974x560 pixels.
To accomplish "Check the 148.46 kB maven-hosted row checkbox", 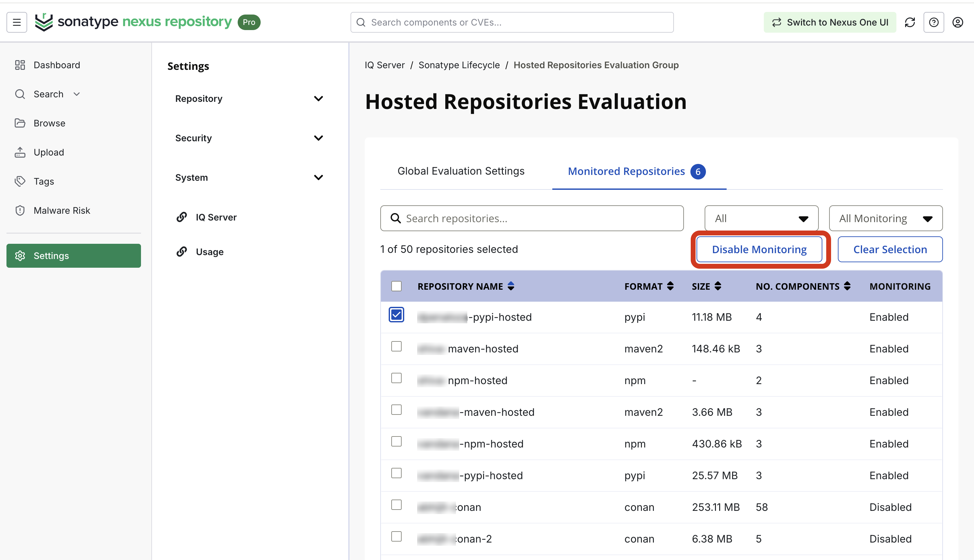I will point(396,347).
